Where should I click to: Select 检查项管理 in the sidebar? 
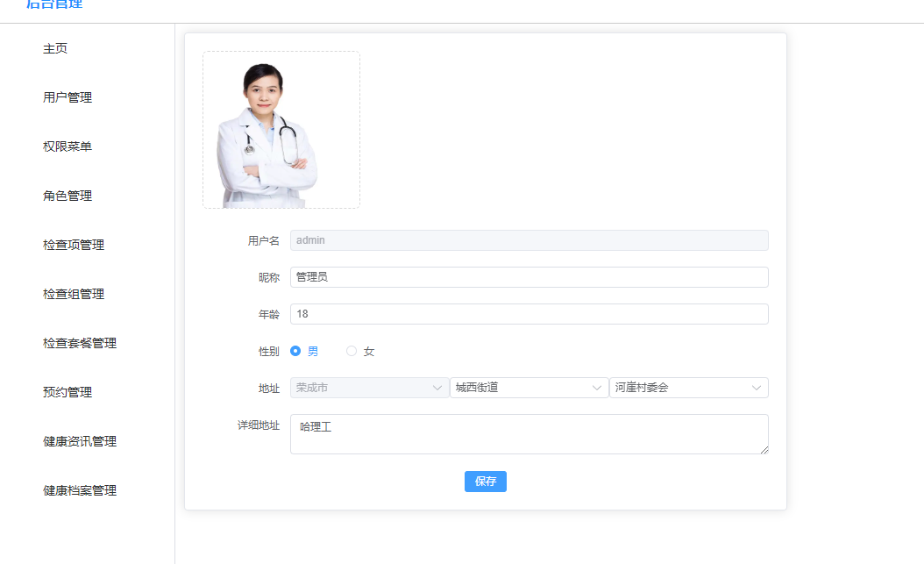point(74,245)
